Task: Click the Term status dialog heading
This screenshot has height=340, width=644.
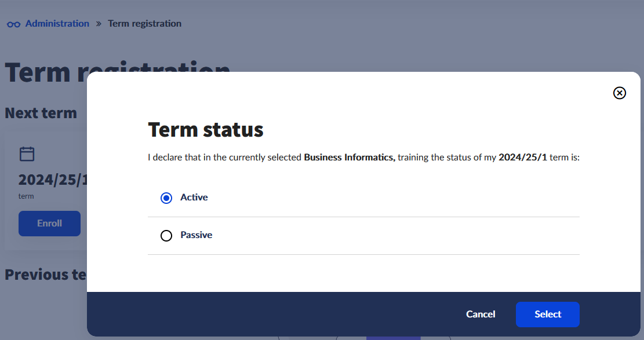Action: [x=206, y=130]
